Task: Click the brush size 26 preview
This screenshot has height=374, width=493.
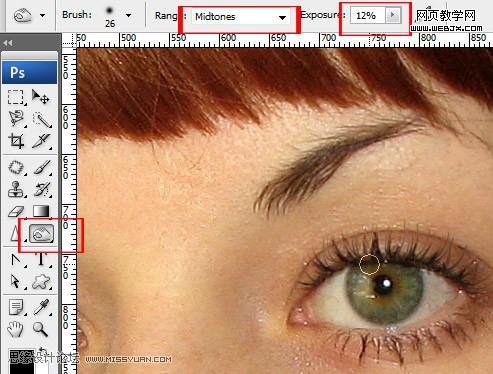Action: (110, 16)
